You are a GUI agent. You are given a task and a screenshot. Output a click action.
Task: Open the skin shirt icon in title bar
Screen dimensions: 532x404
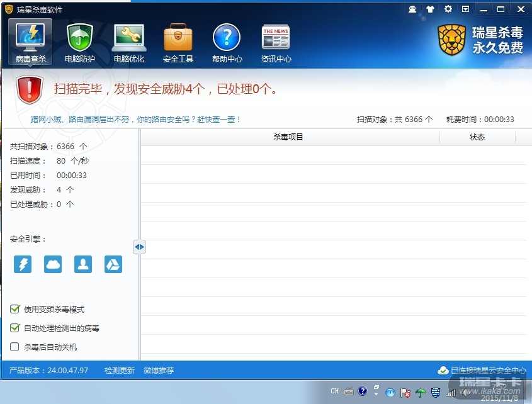tap(431, 9)
